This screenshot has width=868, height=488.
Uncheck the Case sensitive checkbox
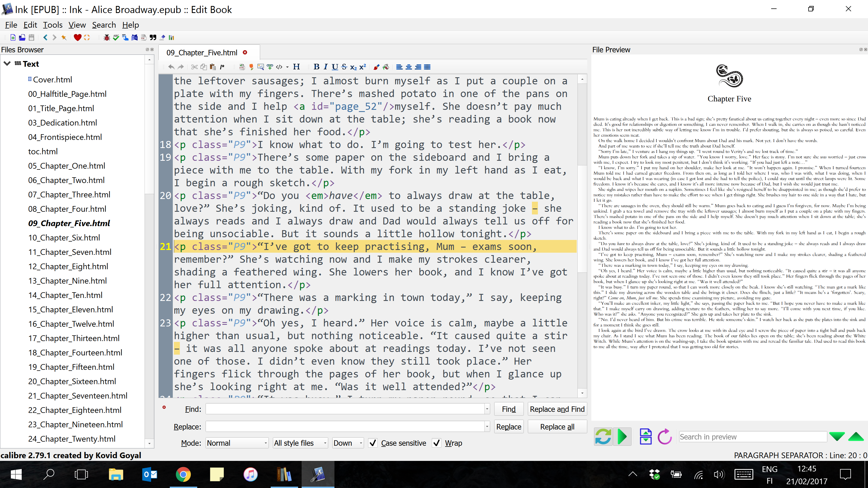(x=373, y=443)
